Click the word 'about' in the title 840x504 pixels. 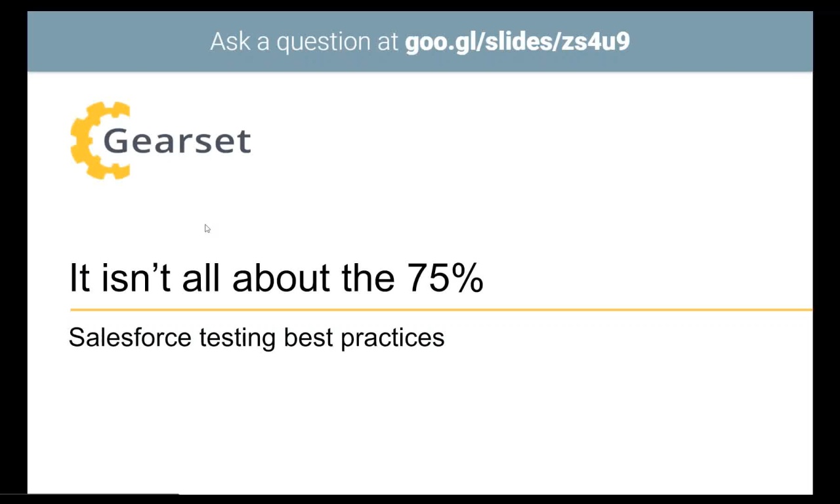(x=283, y=278)
